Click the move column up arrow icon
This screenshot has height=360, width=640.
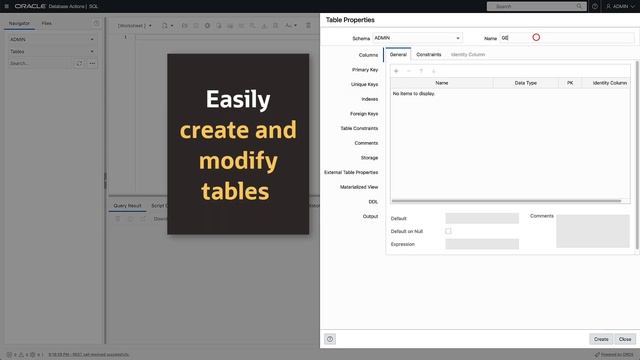421,71
